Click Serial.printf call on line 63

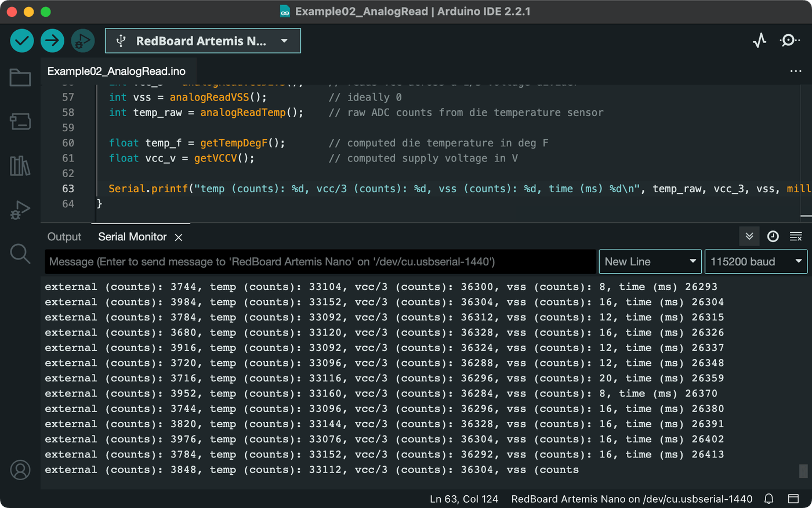point(148,189)
